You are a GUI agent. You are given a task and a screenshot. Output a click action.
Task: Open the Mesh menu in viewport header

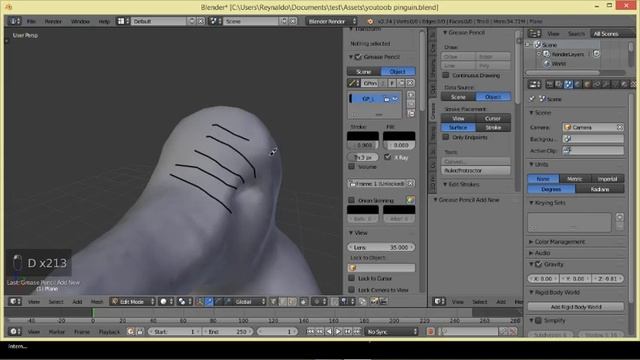(97, 302)
